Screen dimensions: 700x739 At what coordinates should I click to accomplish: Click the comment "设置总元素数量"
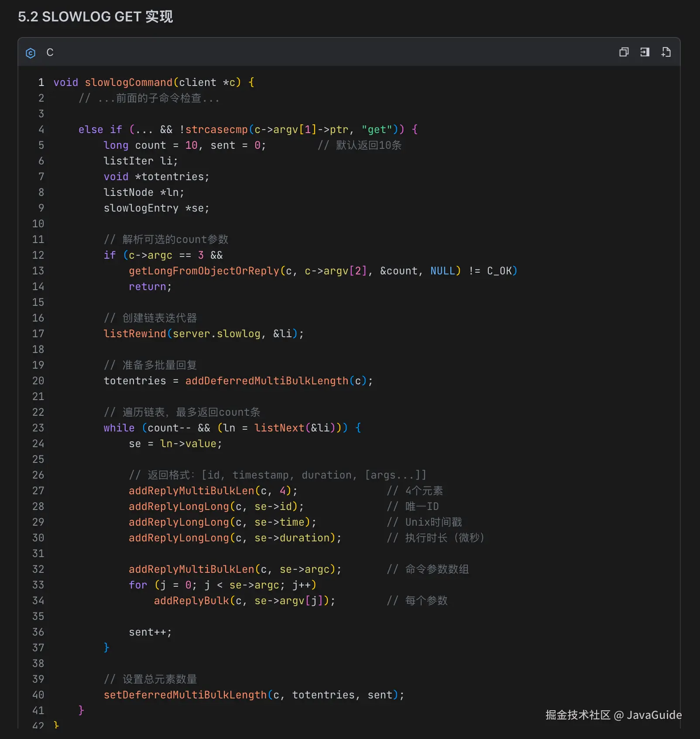point(160,679)
